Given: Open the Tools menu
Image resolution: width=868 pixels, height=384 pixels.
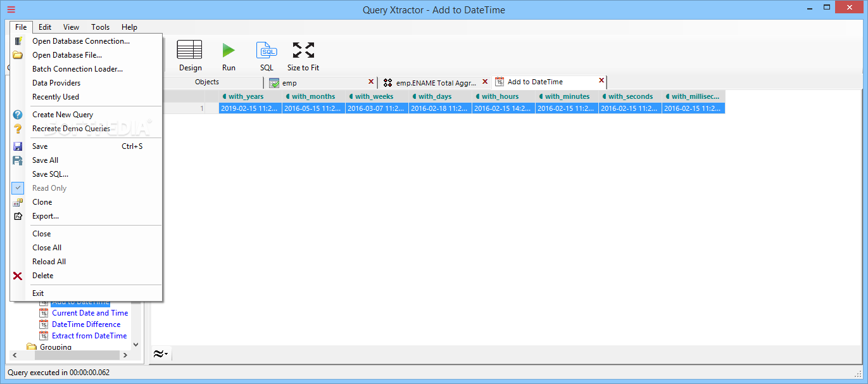Looking at the screenshot, I should pos(100,27).
